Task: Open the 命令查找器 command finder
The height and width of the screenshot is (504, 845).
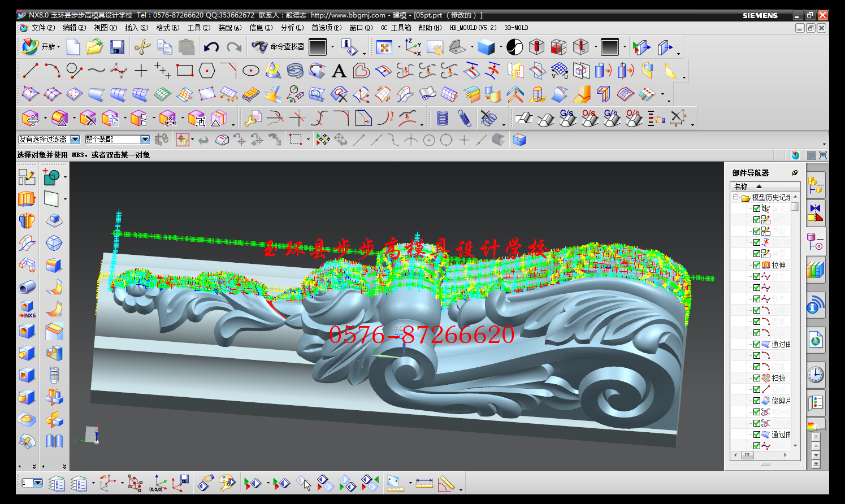Action: 279,47
